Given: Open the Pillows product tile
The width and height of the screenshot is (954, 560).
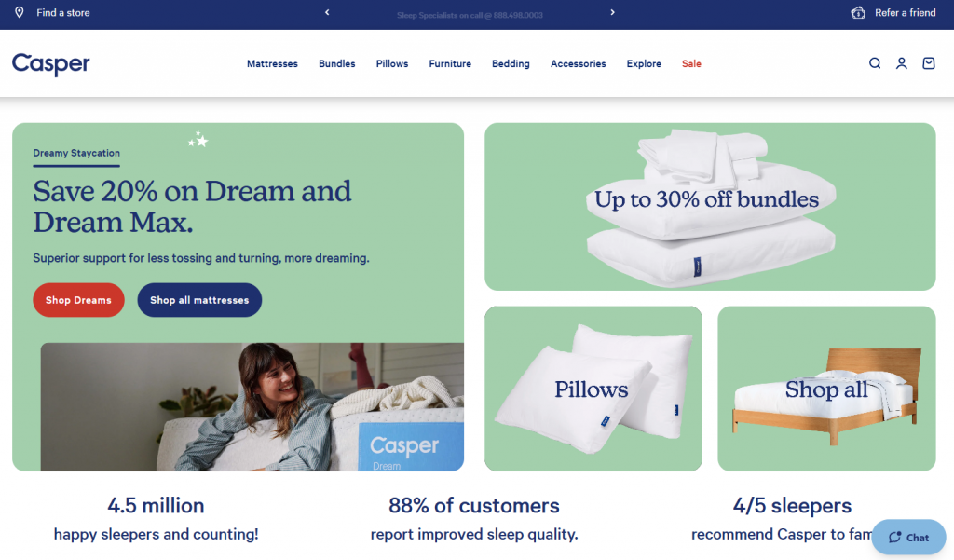Looking at the screenshot, I should pos(593,389).
